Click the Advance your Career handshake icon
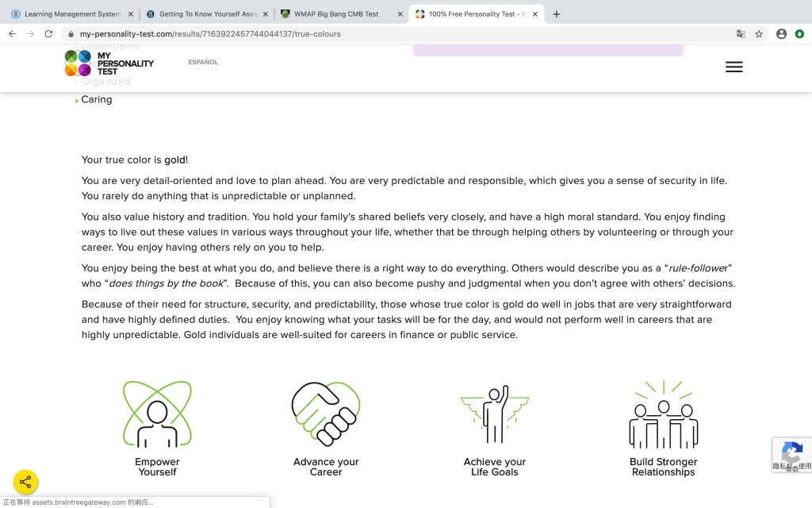Viewport: 812px width, 508px height. tap(326, 414)
